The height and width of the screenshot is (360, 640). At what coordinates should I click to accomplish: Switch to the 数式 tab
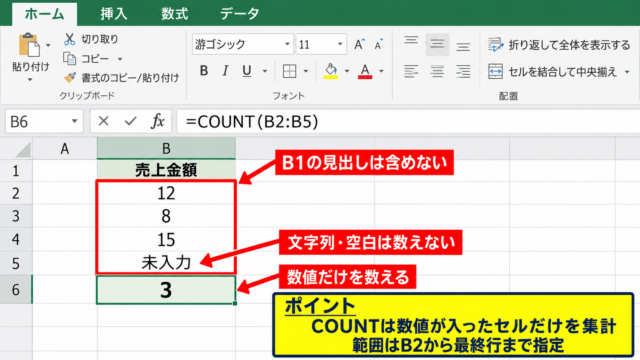174,14
